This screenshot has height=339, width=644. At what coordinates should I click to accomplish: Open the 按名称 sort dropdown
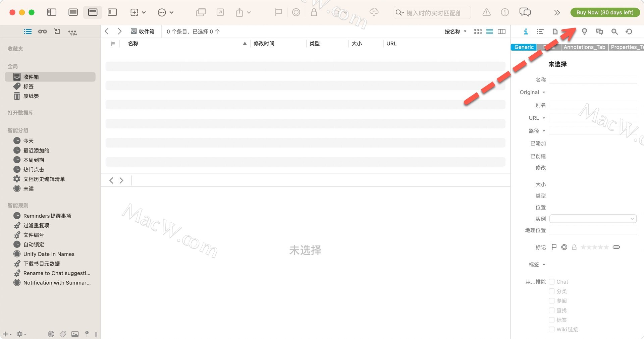pyautogui.click(x=455, y=32)
